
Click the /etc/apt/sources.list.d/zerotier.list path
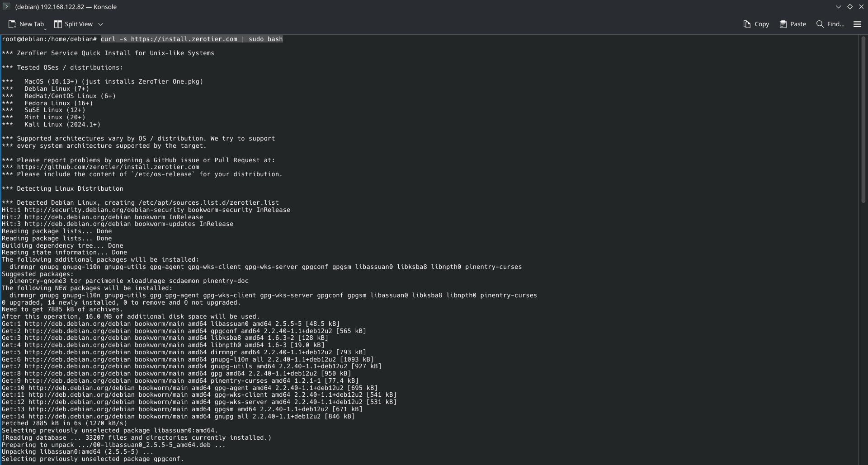[x=208, y=203]
